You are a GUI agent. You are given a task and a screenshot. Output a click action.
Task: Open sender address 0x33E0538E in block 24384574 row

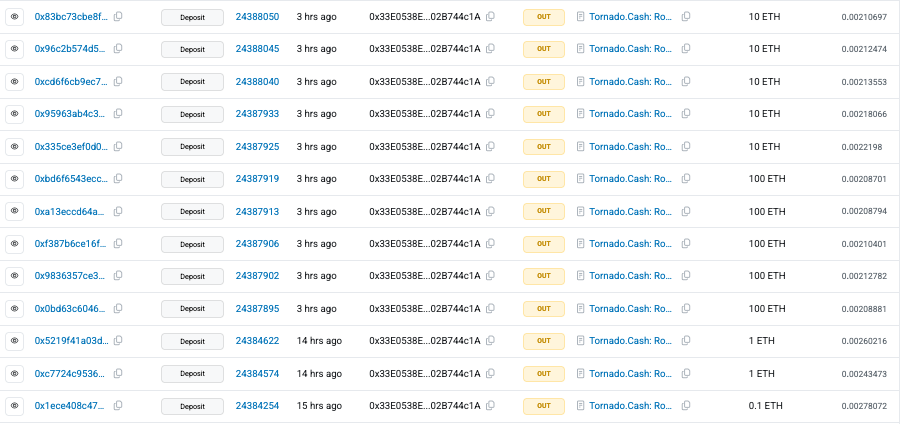coord(424,374)
